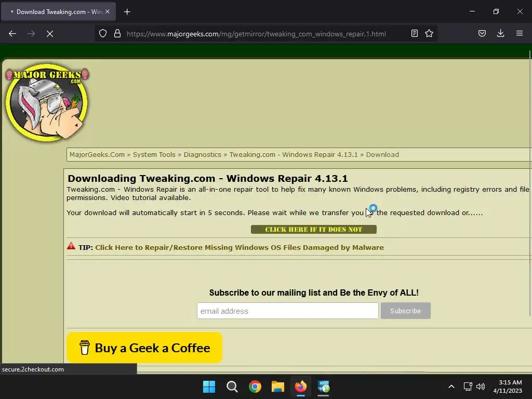
Task: Restore down the Firefox window
Action: click(x=496, y=11)
